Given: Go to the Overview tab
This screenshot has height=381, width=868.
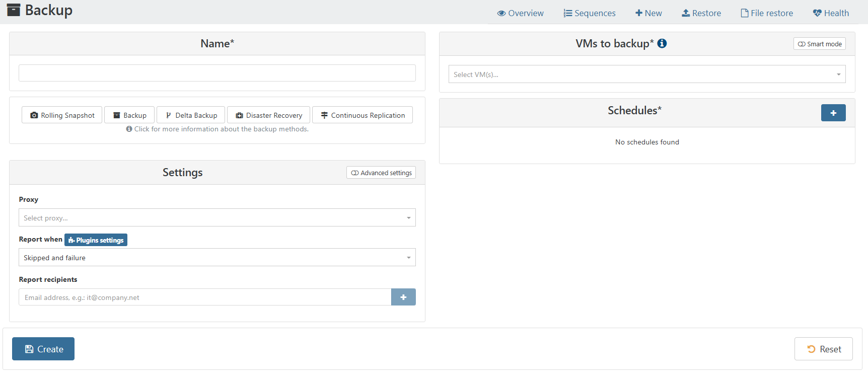Looking at the screenshot, I should point(520,13).
